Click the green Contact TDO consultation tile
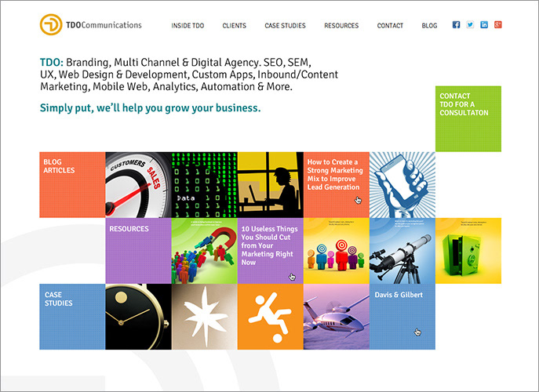Screen dimensions: 539x392 pos(468,118)
